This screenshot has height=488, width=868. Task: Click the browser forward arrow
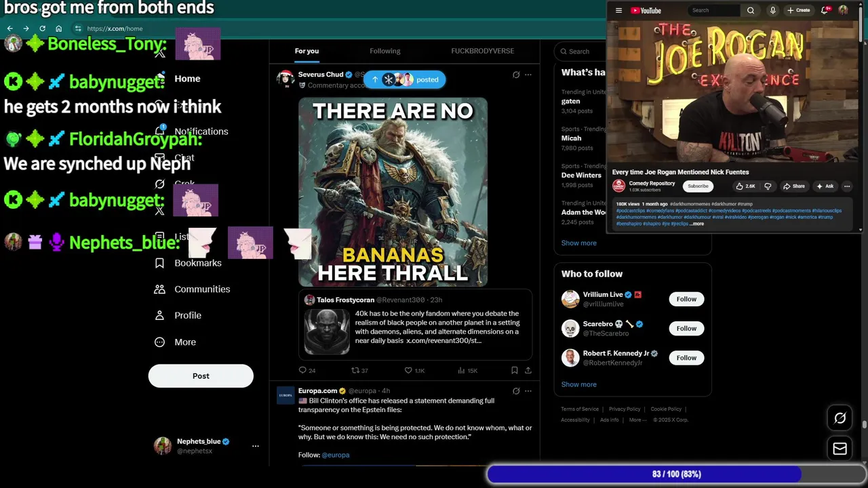(26, 28)
